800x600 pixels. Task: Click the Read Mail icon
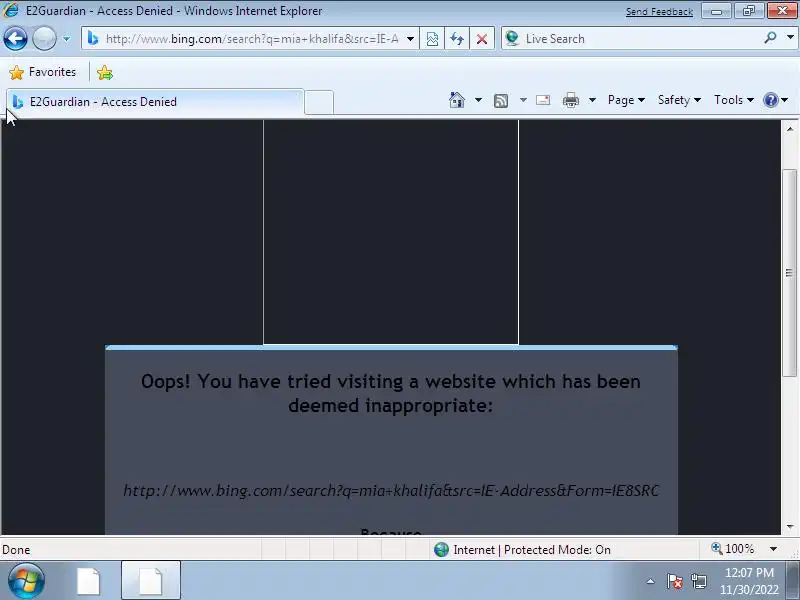click(x=543, y=100)
